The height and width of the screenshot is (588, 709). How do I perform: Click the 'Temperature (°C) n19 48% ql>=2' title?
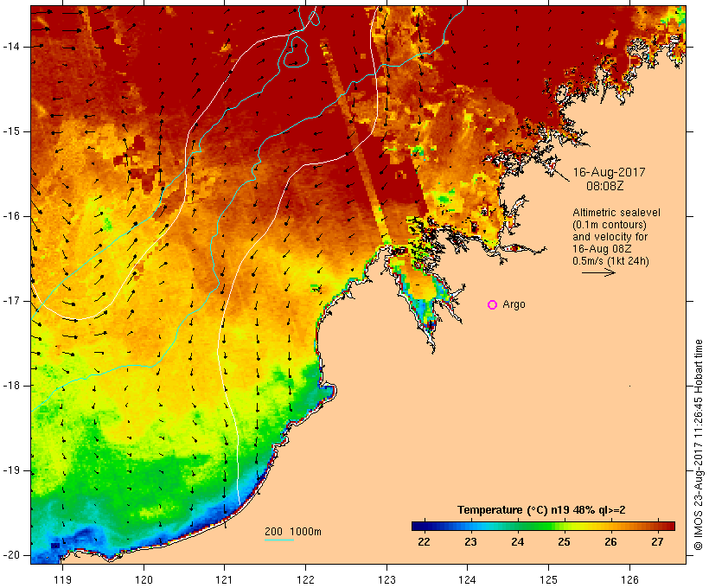(541, 510)
